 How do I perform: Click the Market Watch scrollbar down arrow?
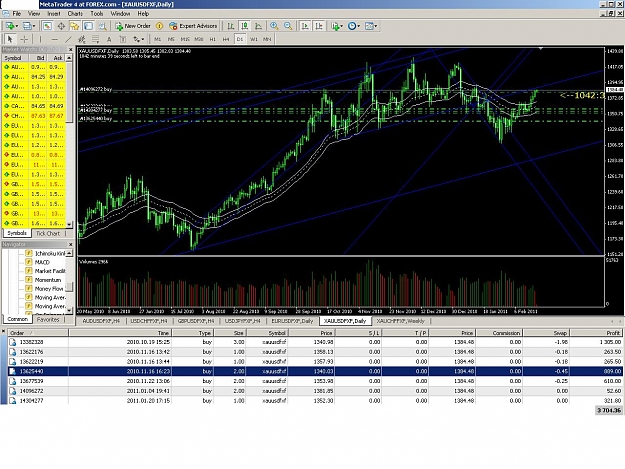point(69,224)
